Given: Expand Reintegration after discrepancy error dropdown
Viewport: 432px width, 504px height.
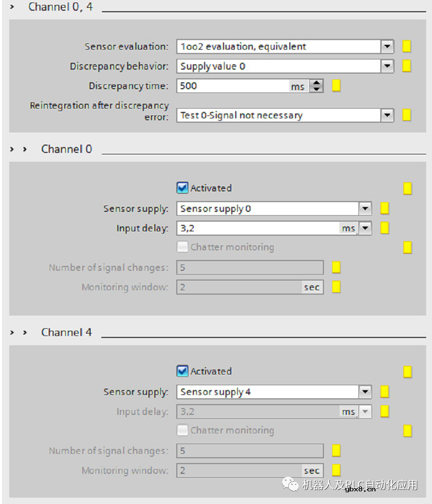Looking at the screenshot, I should pyautogui.click(x=387, y=115).
